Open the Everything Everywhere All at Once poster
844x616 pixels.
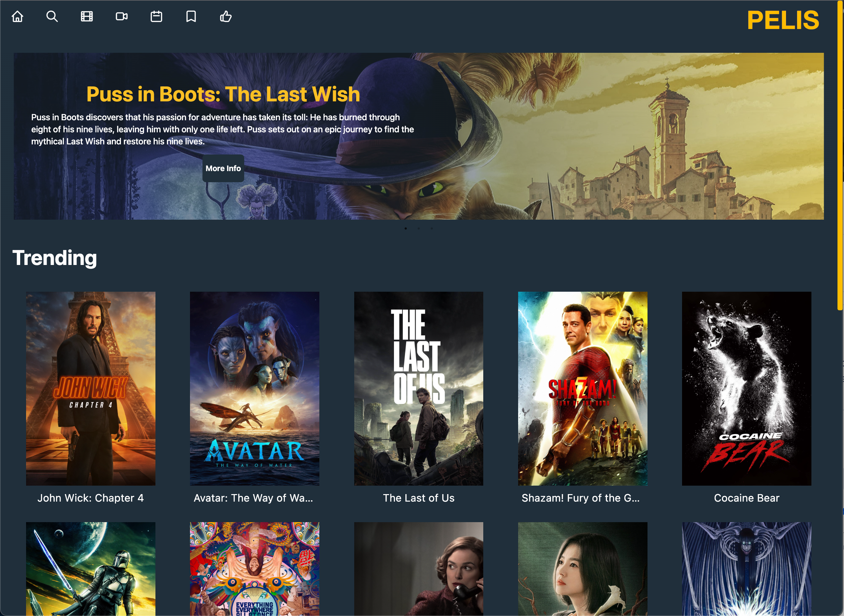255,569
